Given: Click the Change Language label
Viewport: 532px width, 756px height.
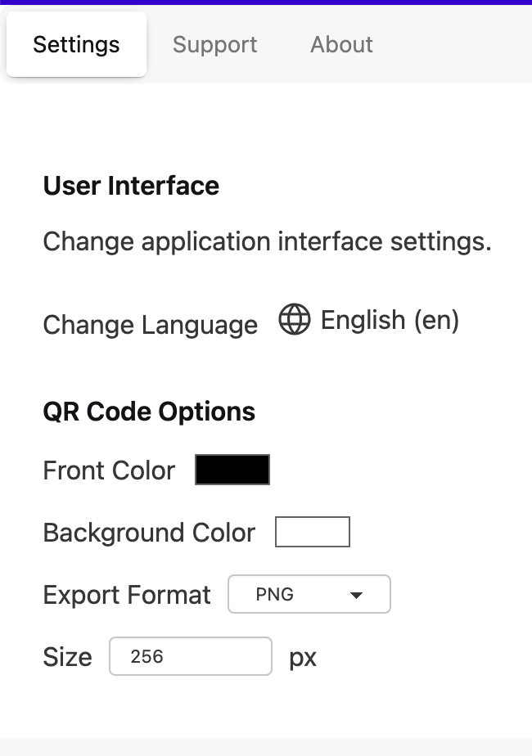Looking at the screenshot, I should pos(150,325).
